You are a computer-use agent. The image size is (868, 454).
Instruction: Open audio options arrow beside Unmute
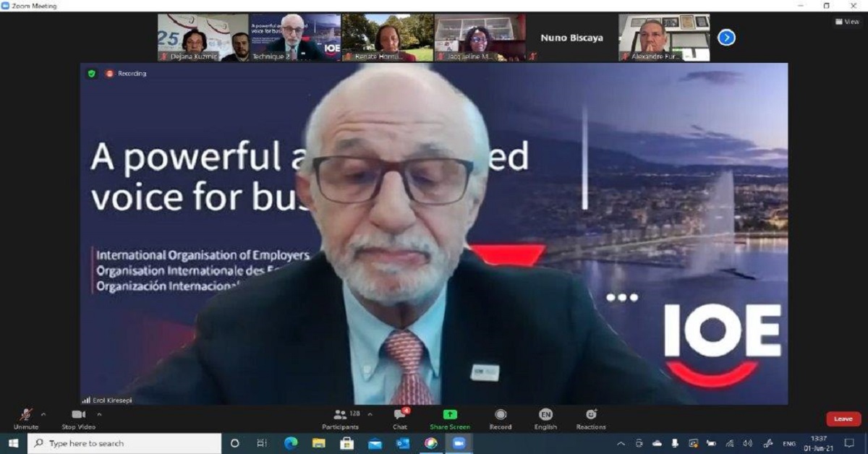[x=43, y=415]
